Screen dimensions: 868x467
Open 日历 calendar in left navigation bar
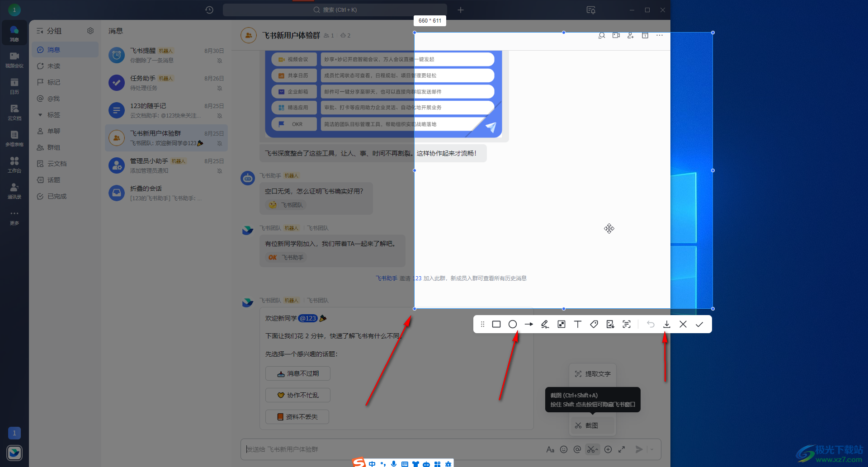coord(14,86)
